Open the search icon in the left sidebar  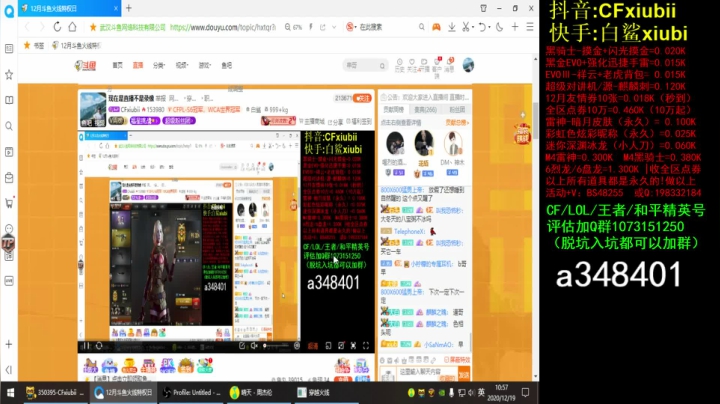tap(9, 126)
